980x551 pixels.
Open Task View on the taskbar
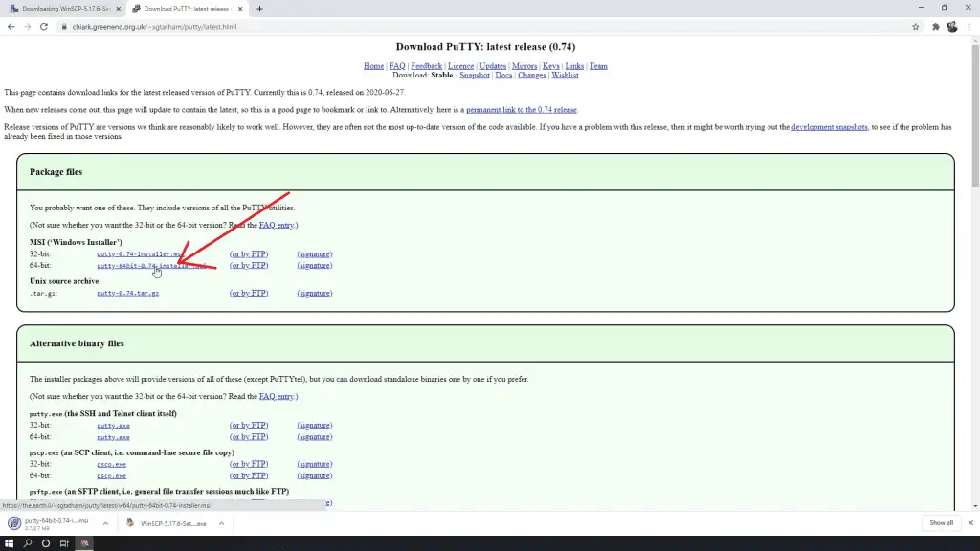[x=64, y=543]
